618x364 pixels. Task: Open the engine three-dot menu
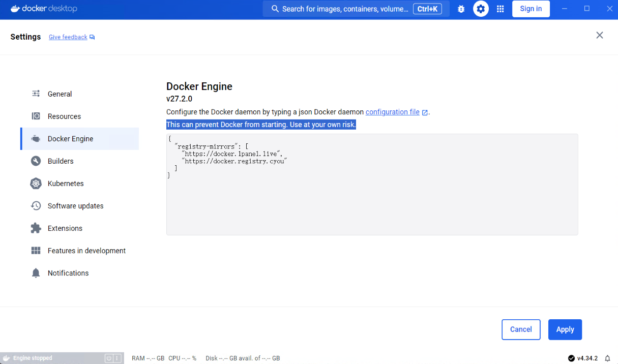[x=117, y=358]
